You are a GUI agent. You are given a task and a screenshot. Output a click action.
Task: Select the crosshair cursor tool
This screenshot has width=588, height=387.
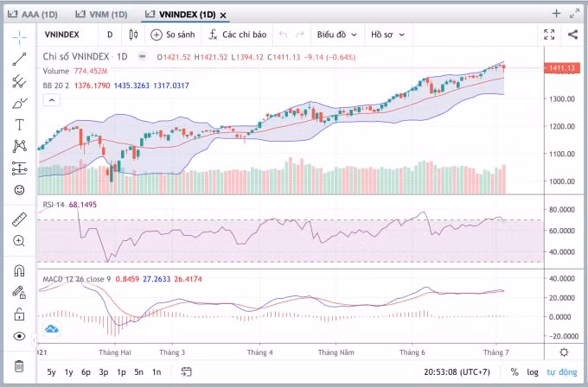pyautogui.click(x=19, y=37)
